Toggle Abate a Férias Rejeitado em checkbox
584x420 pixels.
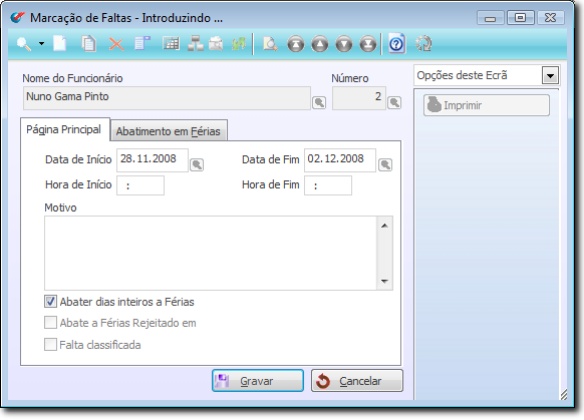(x=50, y=322)
